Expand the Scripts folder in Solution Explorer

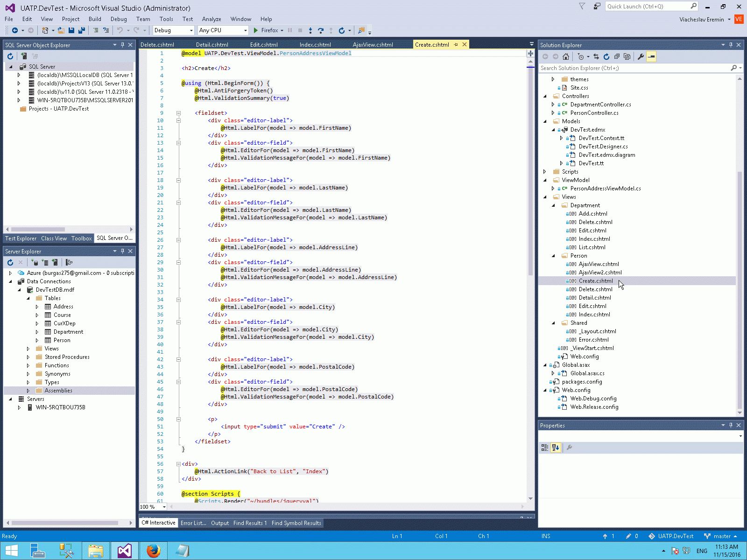coord(545,172)
